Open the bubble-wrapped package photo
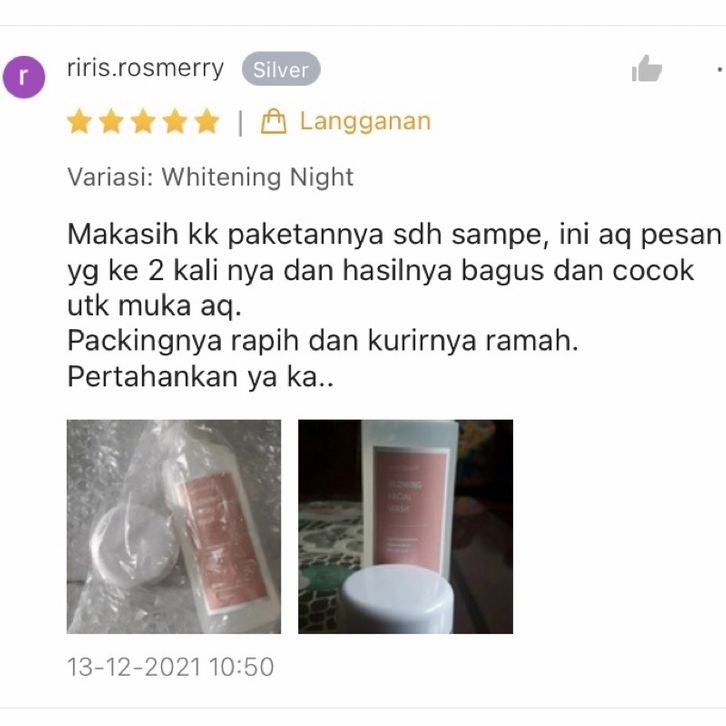The width and height of the screenshot is (726, 726). pyautogui.click(x=174, y=526)
